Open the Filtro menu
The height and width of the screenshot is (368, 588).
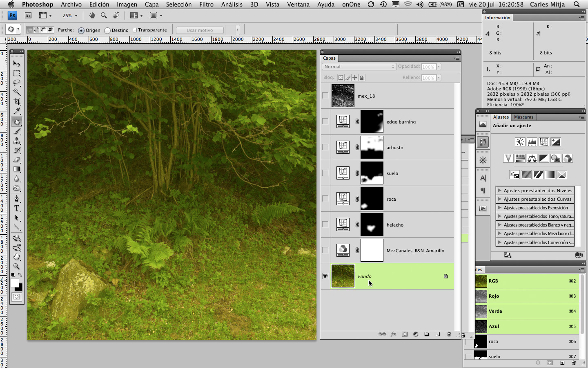[x=206, y=4]
